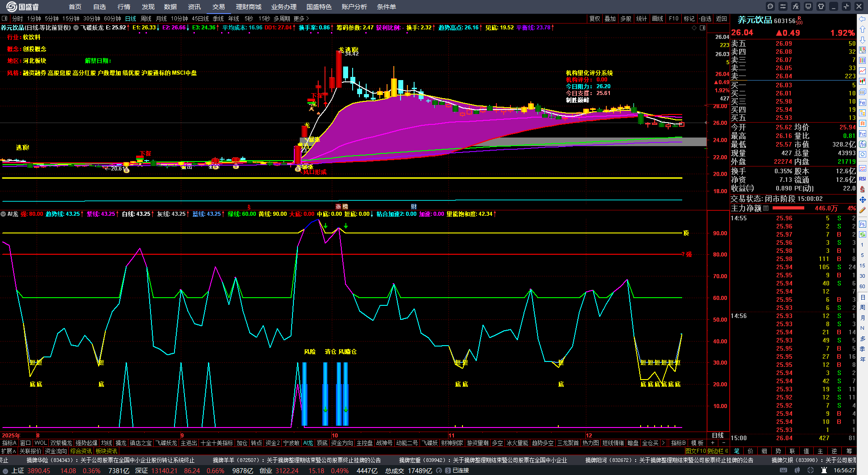Open the 交易 menu
This screenshot has height=475, width=868.
tap(219, 7)
